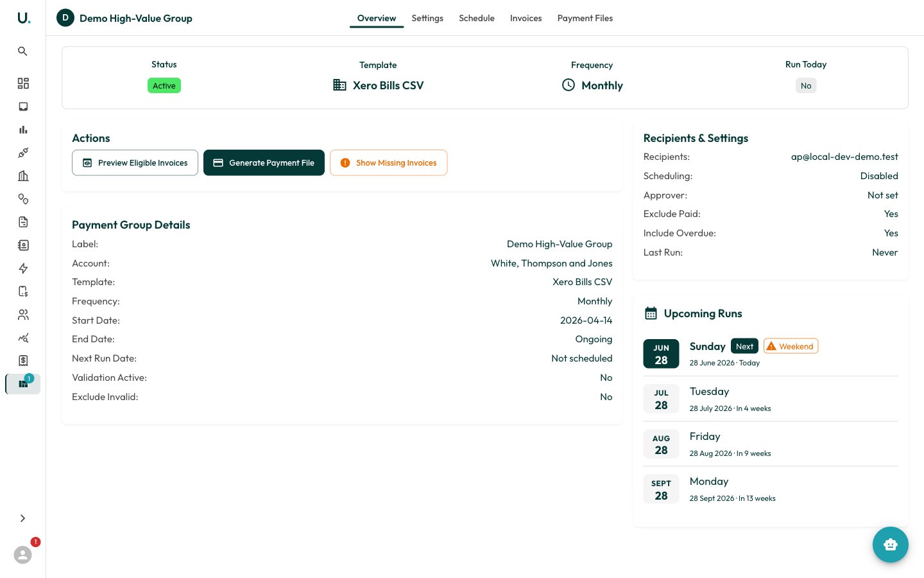Screen dimensions: 924x578
Task: Click the Account value White, Thompson and Jones
Action: coord(552,263)
